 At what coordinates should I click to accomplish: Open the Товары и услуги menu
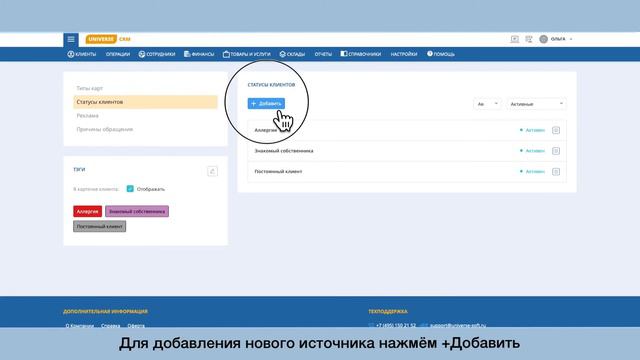click(247, 54)
